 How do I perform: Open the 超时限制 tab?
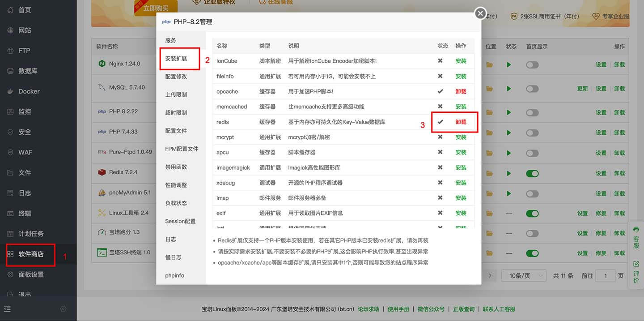pyautogui.click(x=181, y=113)
